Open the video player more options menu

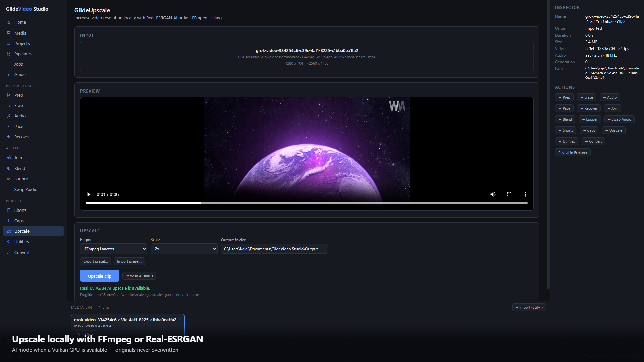point(525,194)
